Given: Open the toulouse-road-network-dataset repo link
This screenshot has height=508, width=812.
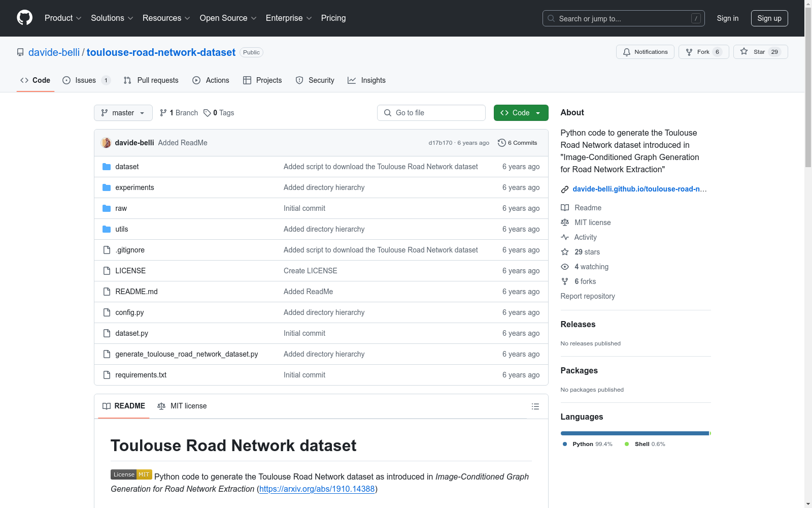Looking at the screenshot, I should [x=161, y=52].
